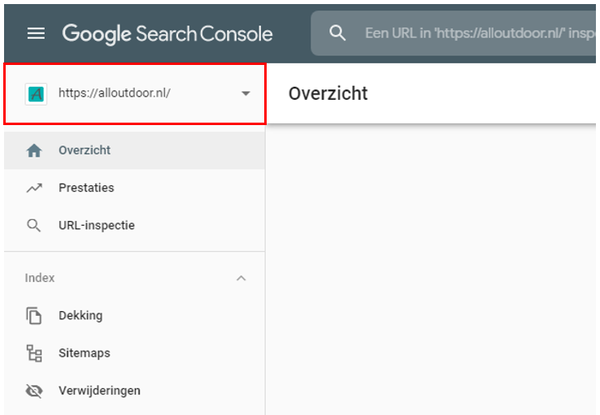
Task: Click the Overzicht page title
Action: pyautogui.click(x=328, y=94)
